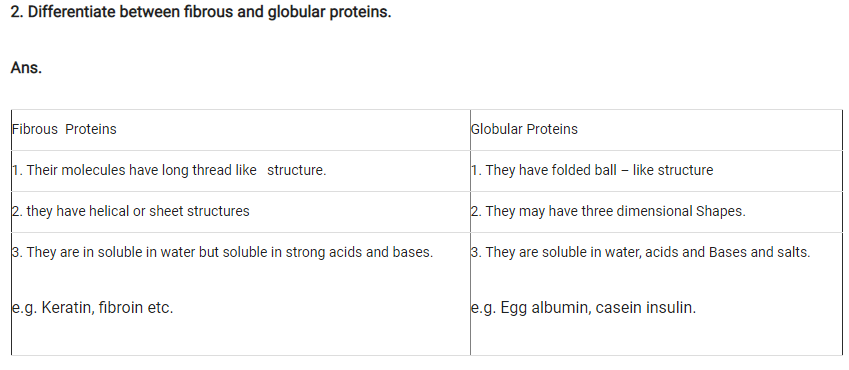Select the 'Fibrous Proteins' header cell

pyautogui.click(x=241, y=129)
